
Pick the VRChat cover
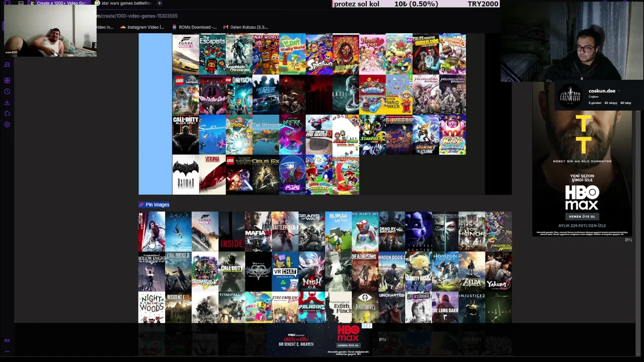[285, 271]
